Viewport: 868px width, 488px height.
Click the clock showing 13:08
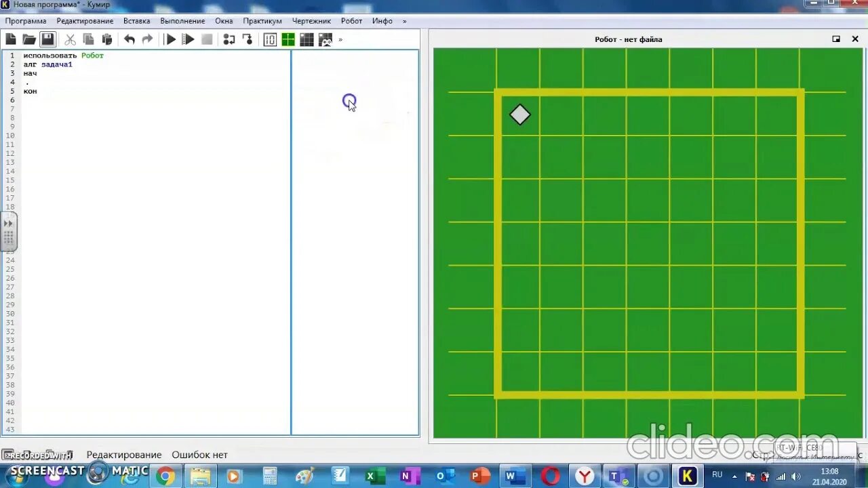coord(830,476)
